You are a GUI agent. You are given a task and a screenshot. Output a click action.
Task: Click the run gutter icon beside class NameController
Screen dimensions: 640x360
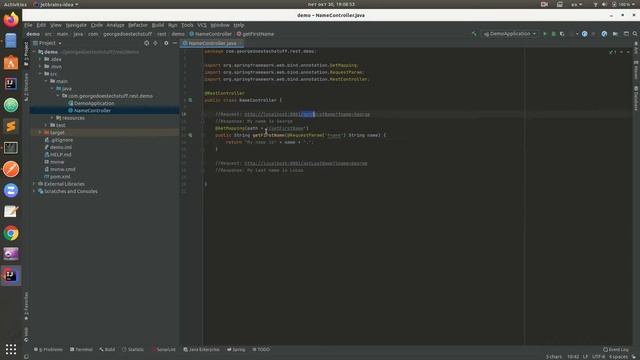(x=190, y=100)
